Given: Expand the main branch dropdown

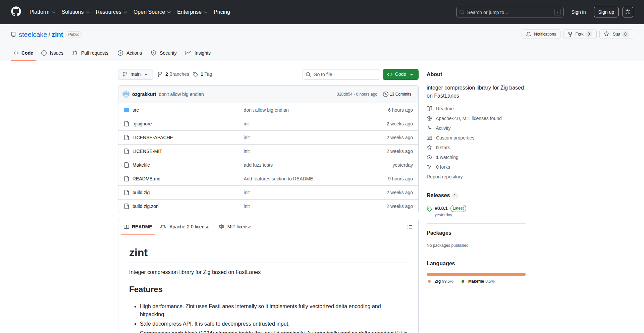Looking at the screenshot, I should 135,74.
